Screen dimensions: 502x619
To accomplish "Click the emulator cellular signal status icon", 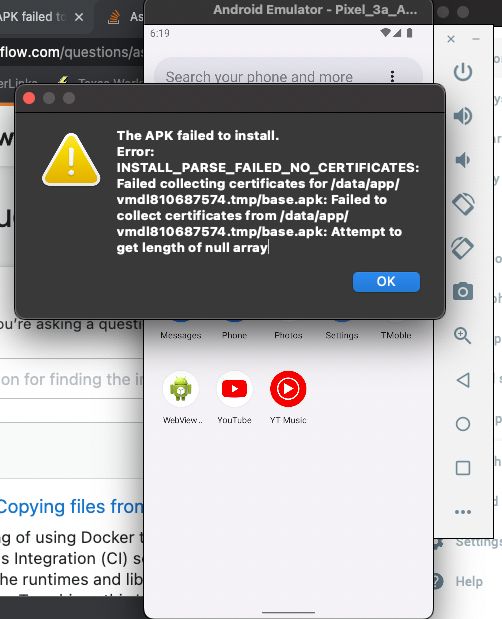I will (397, 33).
